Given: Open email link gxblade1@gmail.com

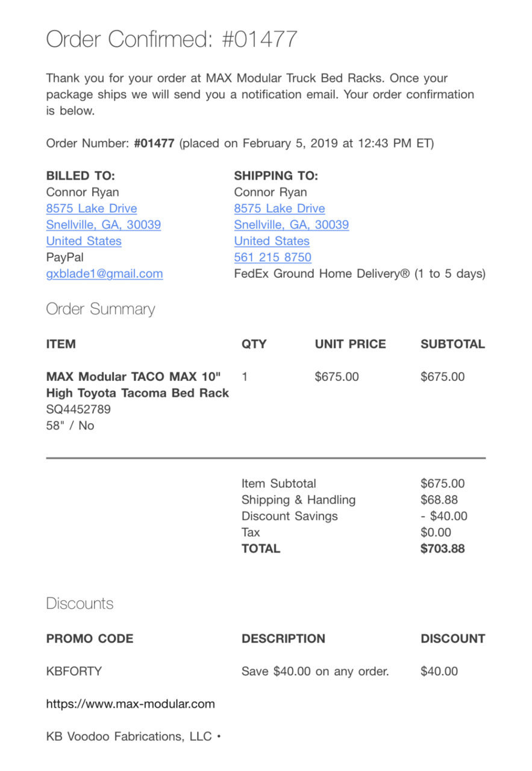Looking at the screenshot, I should (x=105, y=274).
